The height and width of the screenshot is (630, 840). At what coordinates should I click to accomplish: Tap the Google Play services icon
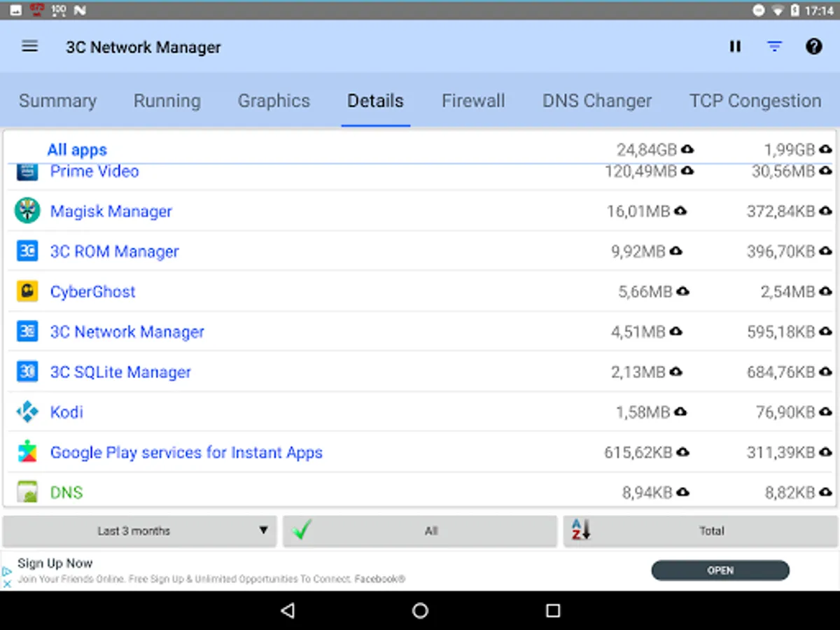pos(27,452)
